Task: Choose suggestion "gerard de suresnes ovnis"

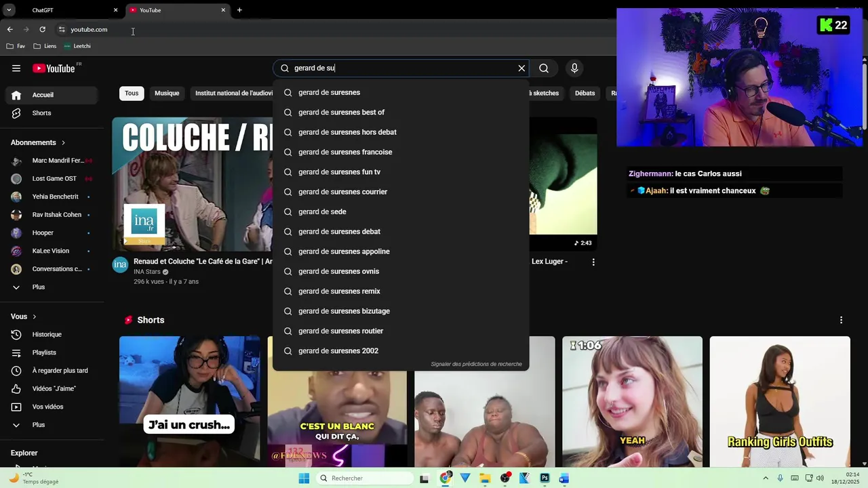Action: point(401,271)
